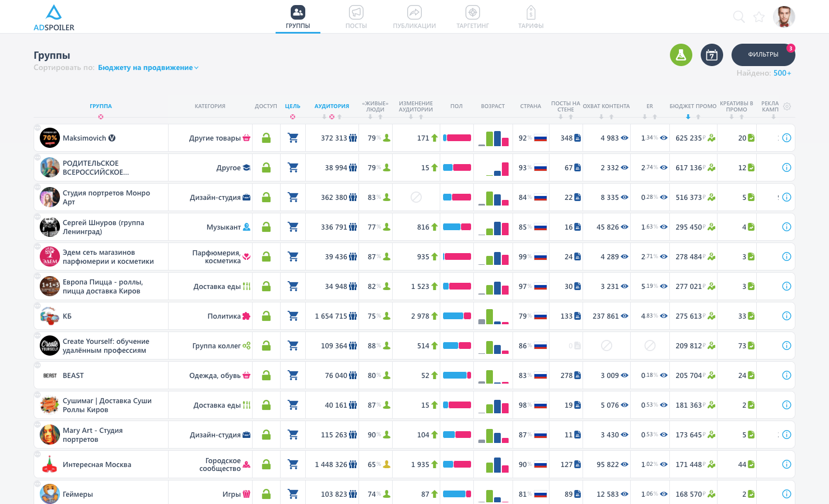Toggle the active Бюджет промо descending sort arrow

[x=688, y=117]
